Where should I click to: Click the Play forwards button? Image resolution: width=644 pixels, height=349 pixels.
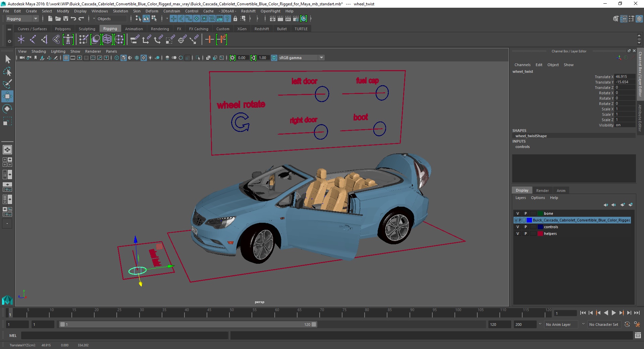click(x=613, y=313)
